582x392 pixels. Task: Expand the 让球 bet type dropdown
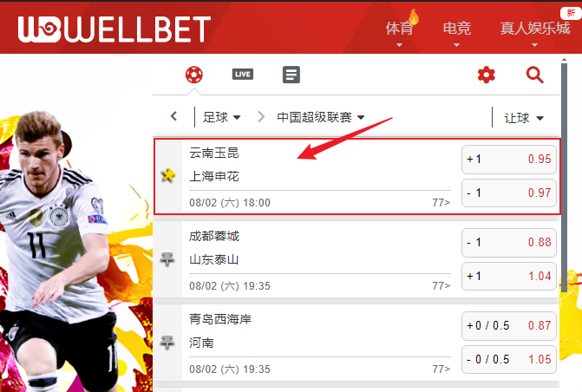[x=524, y=118]
